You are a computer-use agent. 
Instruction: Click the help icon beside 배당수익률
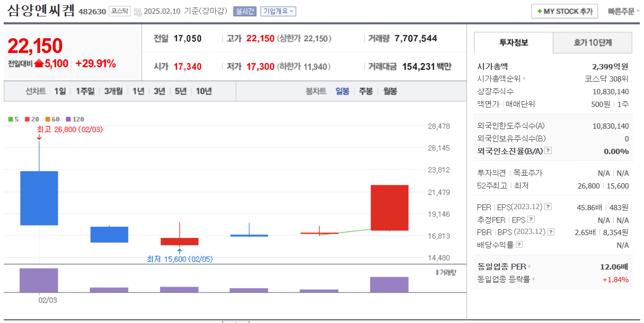pyautogui.click(x=519, y=245)
